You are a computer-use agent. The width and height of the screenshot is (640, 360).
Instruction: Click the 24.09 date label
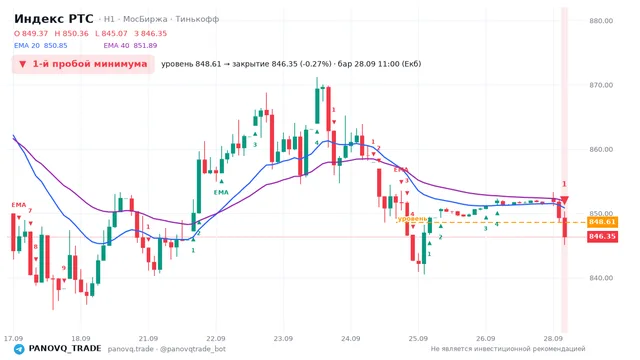[351, 339]
